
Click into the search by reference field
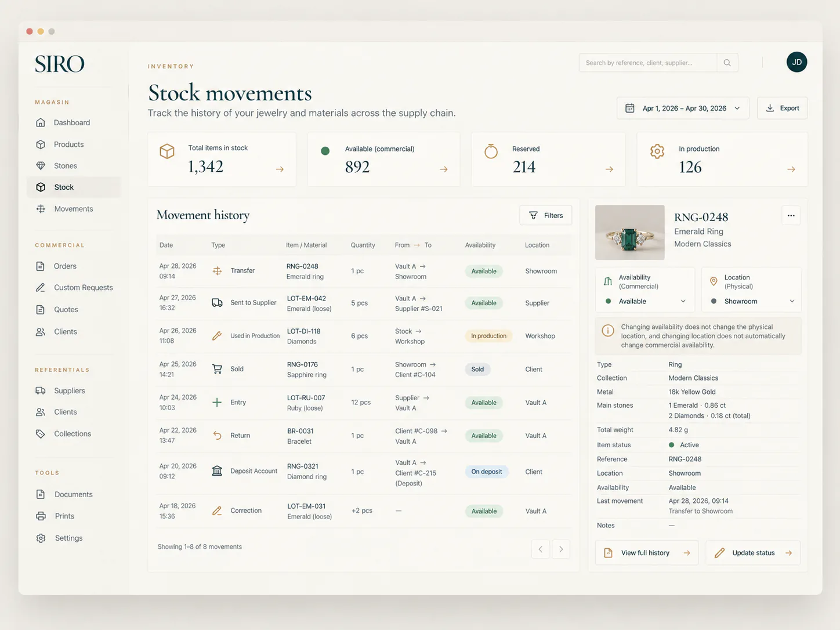click(647, 63)
